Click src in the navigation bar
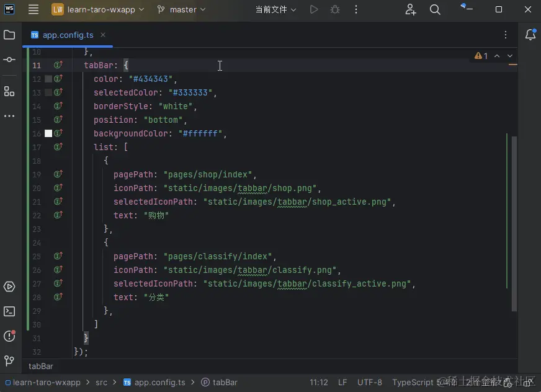Image resolution: width=541 pixels, height=392 pixels. click(x=102, y=382)
